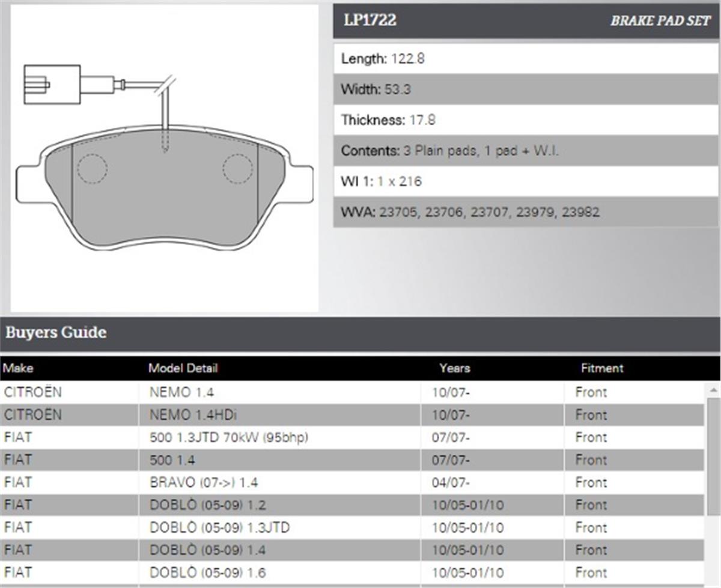Image resolution: width=721 pixels, height=588 pixels.
Task: Click the brake pad diagram image
Action: [x=165, y=159]
